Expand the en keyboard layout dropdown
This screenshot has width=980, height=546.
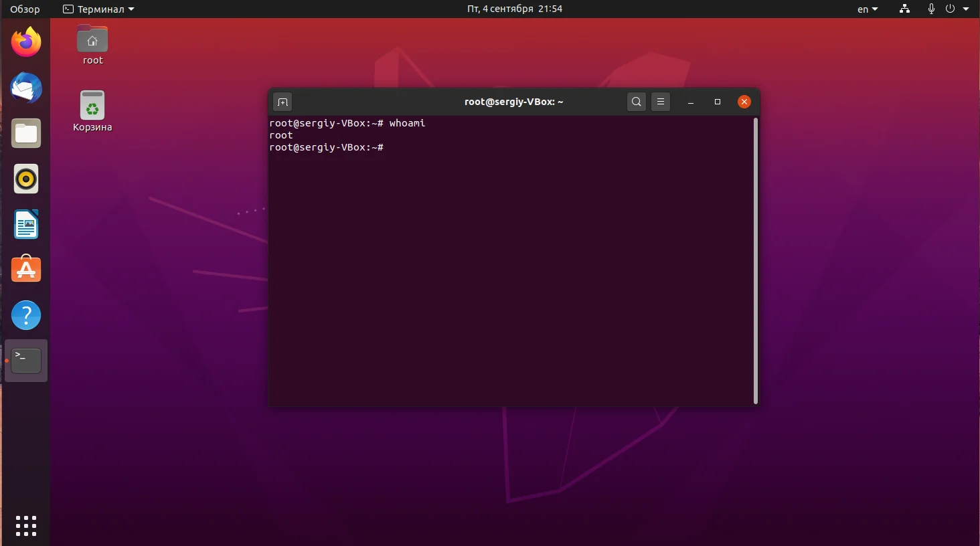(868, 9)
